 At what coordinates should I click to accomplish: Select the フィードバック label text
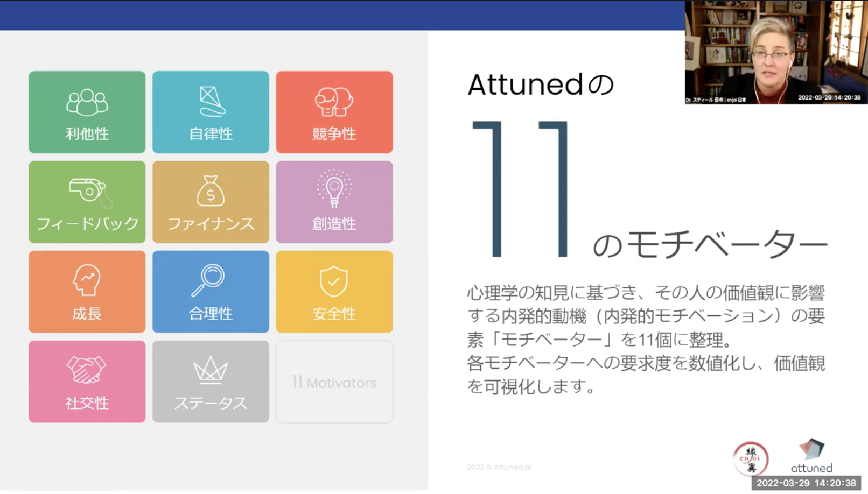pos(88,224)
